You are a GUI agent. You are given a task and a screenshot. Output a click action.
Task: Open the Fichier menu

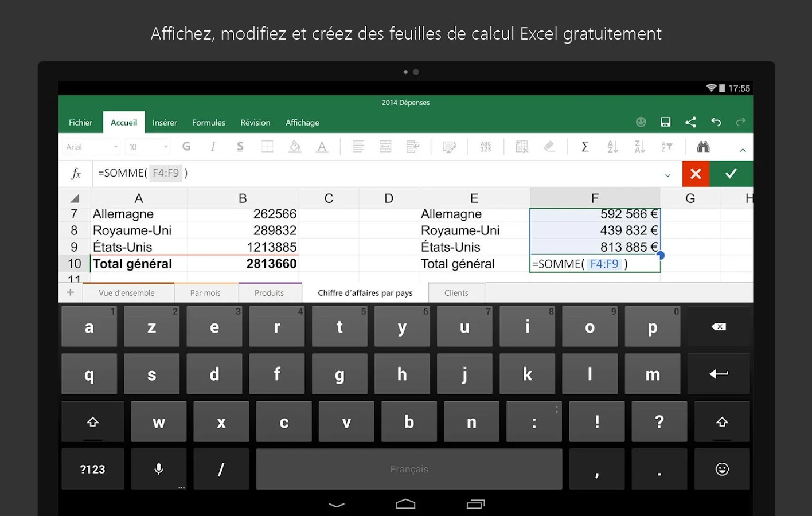click(80, 123)
